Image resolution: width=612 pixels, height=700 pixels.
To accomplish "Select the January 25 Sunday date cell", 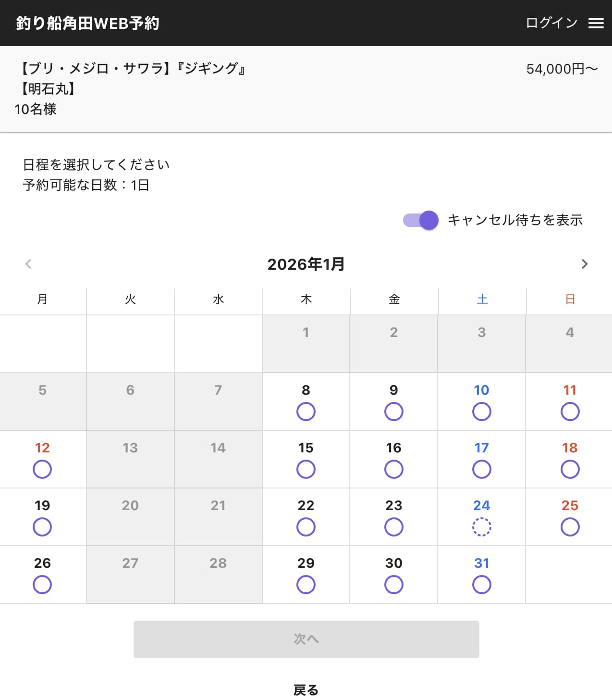I will (x=570, y=517).
